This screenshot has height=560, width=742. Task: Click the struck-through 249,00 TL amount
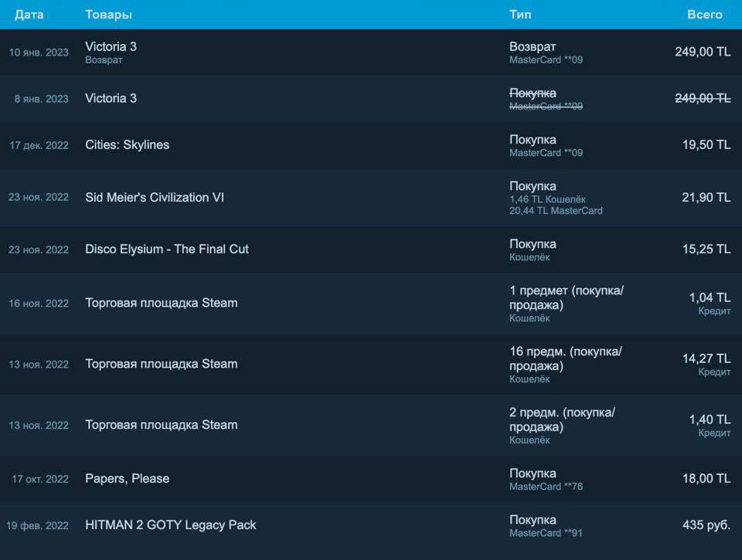(702, 98)
